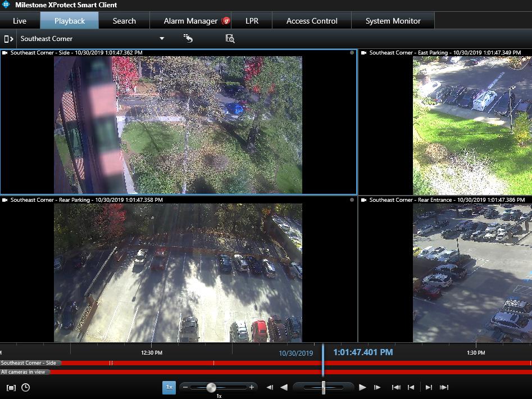The width and height of the screenshot is (532, 399).
Task: Switch to the Live tab
Action: tap(20, 21)
